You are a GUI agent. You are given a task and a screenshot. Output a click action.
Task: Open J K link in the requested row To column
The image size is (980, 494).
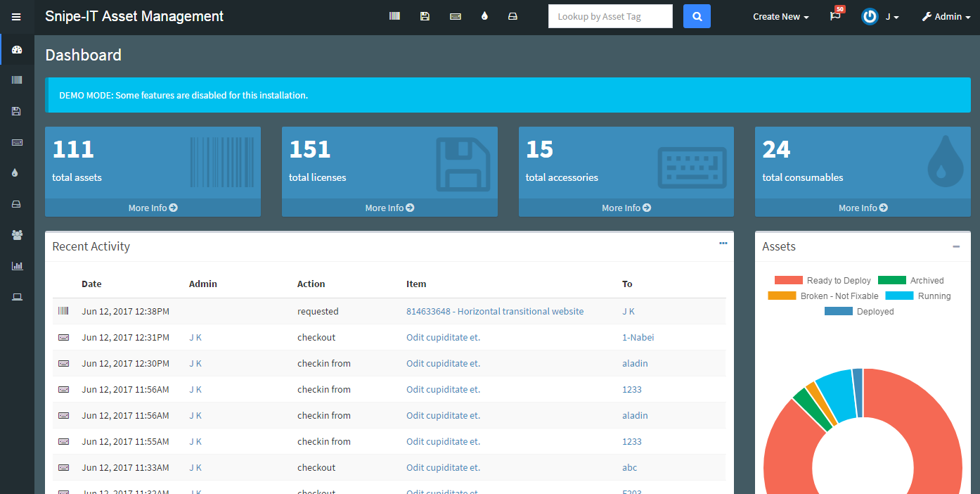click(x=628, y=311)
